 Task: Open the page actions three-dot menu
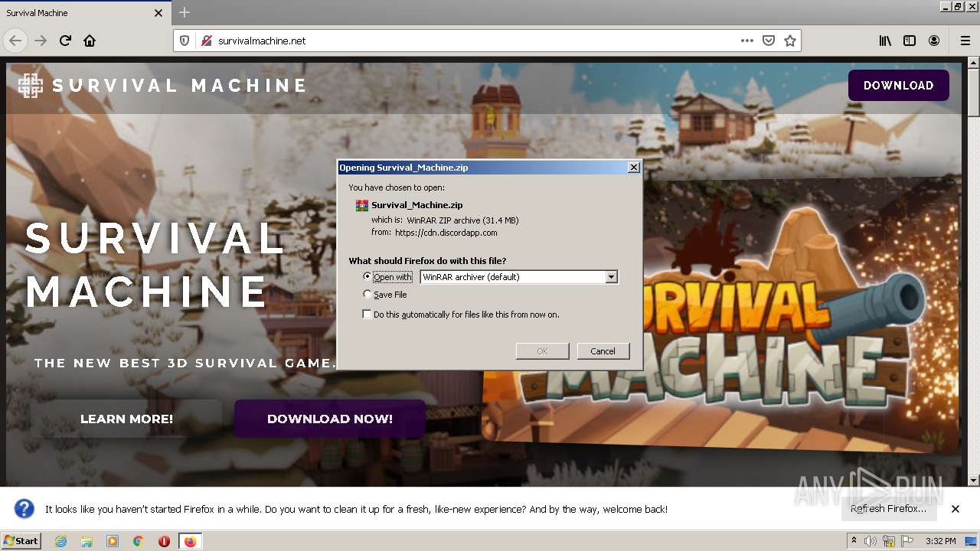(747, 41)
